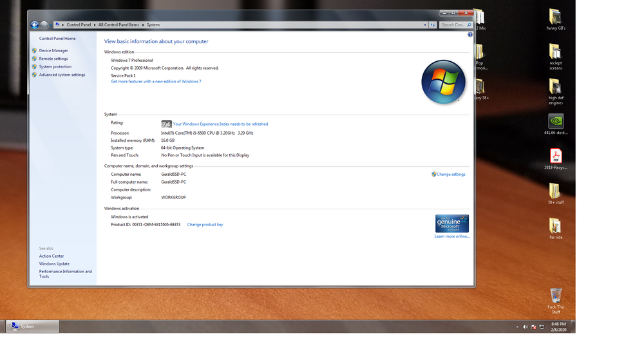Select the Recycle Bin desktop icon

[x=556, y=296]
